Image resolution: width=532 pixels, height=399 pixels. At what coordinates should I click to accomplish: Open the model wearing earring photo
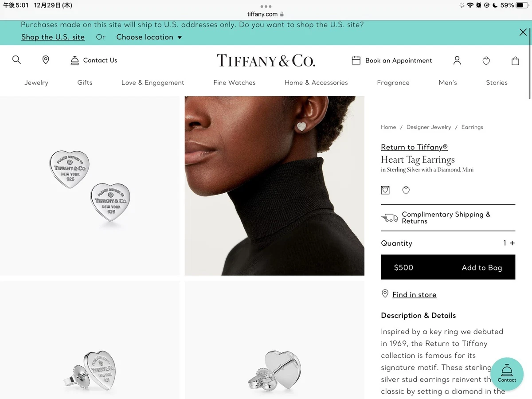coord(274,186)
